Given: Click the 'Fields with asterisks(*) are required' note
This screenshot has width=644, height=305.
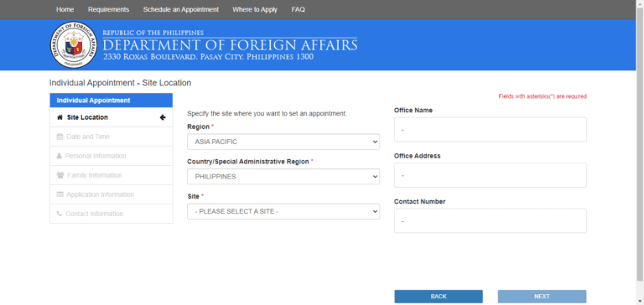Looking at the screenshot, I should [x=543, y=96].
